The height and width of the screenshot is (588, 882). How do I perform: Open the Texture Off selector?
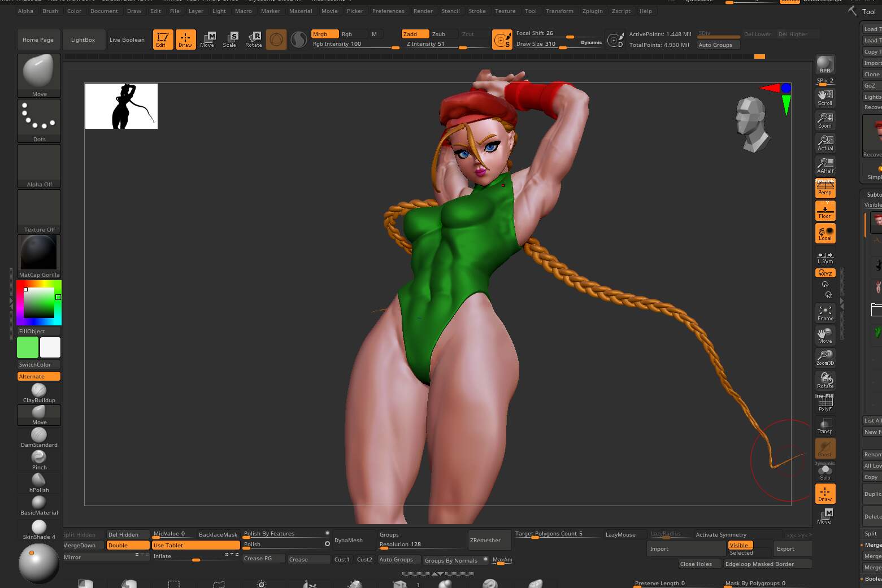click(x=39, y=211)
